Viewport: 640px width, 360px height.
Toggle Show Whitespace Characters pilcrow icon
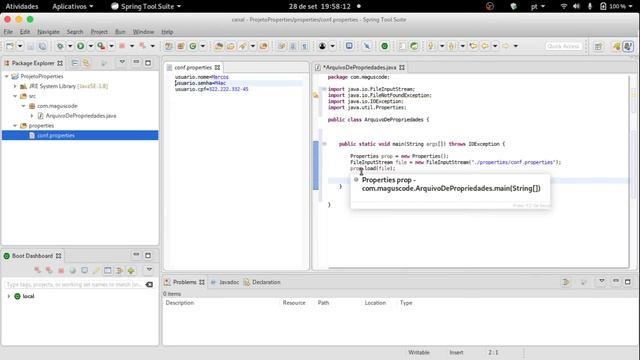click(305, 46)
